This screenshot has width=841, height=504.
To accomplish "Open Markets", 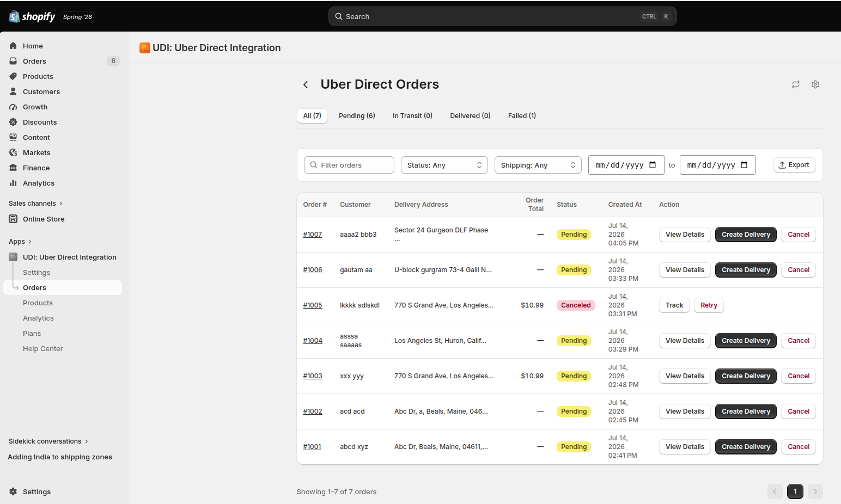I will [36, 152].
